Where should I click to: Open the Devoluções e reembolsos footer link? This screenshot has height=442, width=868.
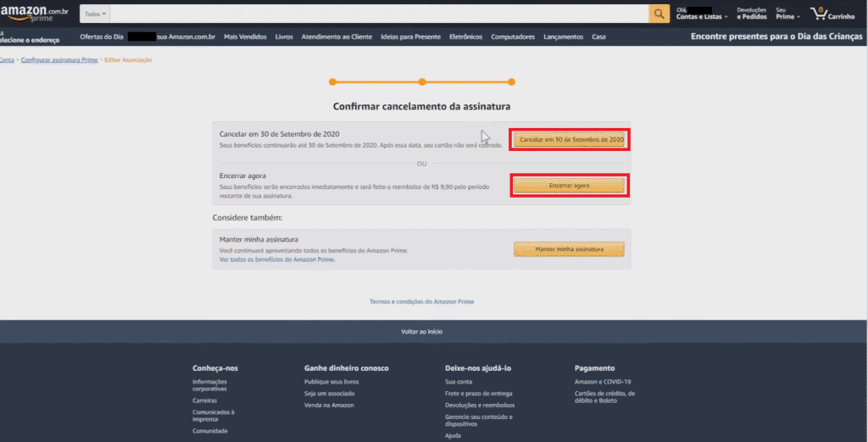point(480,405)
